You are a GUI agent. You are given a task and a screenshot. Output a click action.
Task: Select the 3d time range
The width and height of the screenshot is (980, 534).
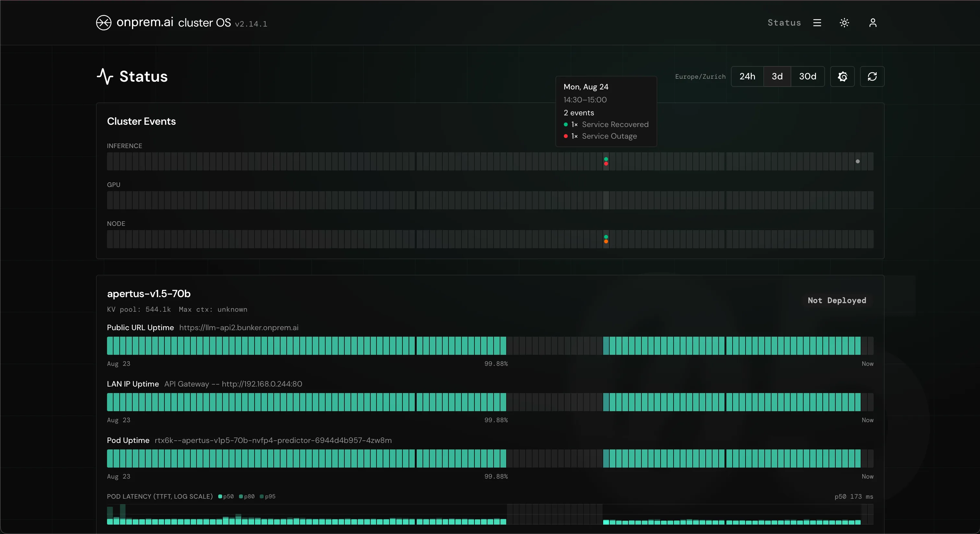pos(777,76)
